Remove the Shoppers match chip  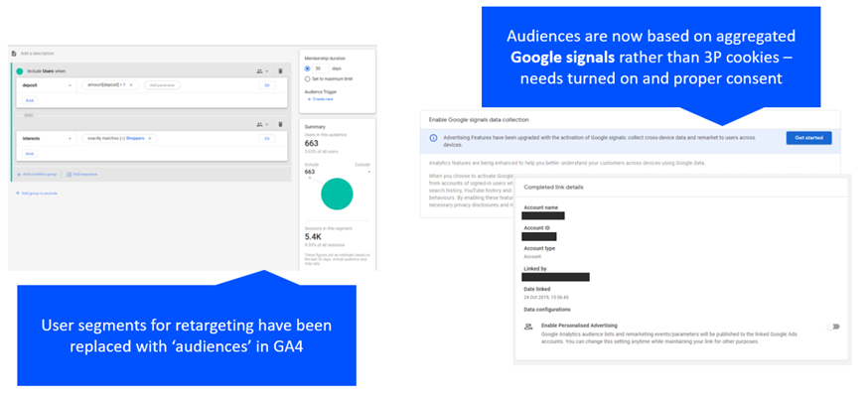(149, 138)
